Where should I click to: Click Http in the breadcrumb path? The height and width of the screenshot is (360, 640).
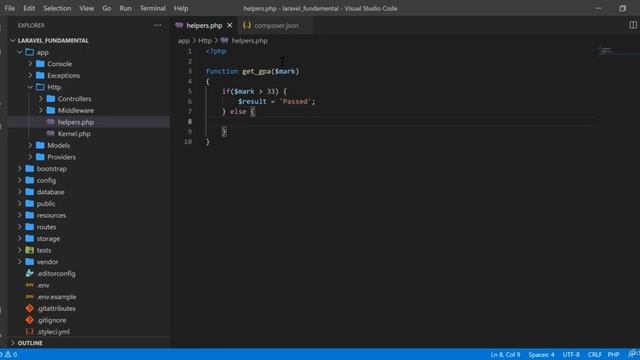point(205,40)
